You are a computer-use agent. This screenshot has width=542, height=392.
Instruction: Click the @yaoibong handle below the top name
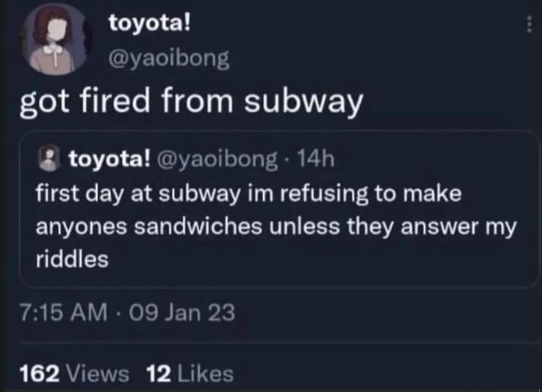pyautogui.click(x=169, y=58)
